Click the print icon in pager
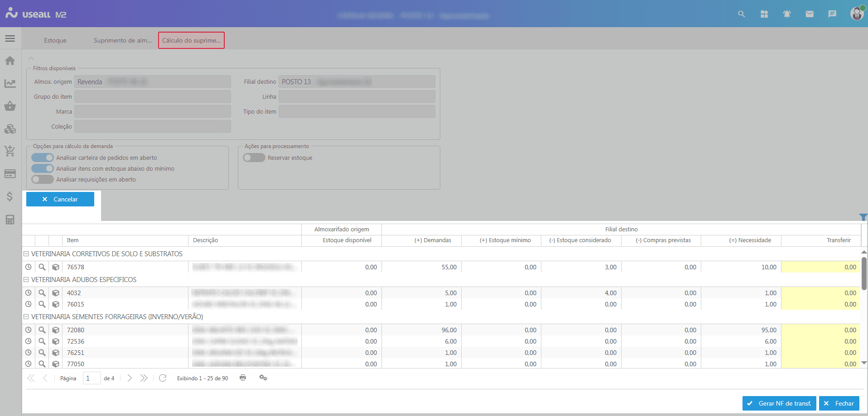This screenshot has width=868, height=416. pyautogui.click(x=243, y=378)
